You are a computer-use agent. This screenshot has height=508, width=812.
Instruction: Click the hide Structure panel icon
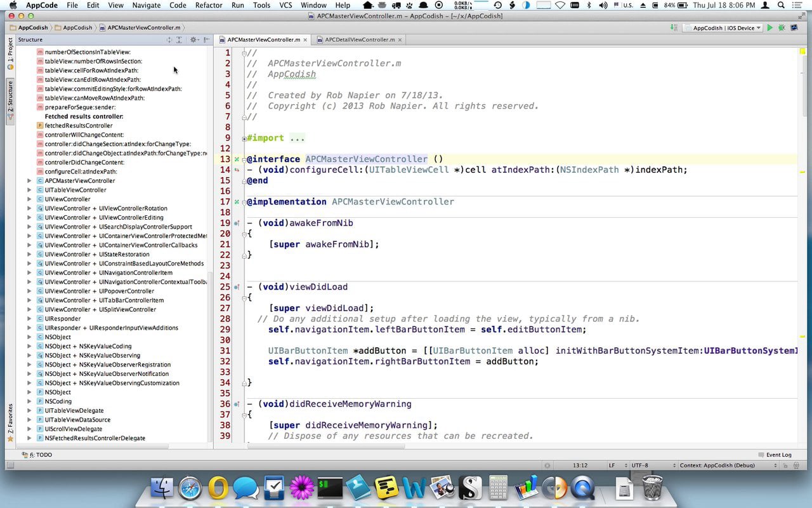(x=207, y=40)
